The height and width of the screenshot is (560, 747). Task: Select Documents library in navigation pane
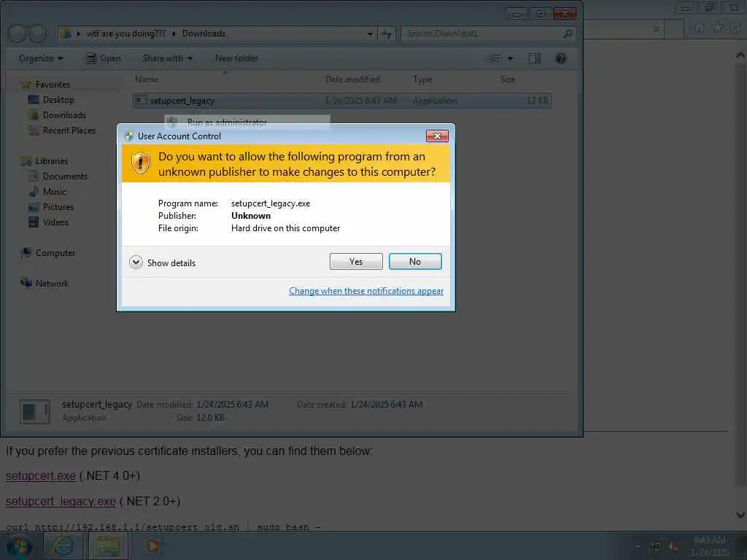tap(65, 176)
